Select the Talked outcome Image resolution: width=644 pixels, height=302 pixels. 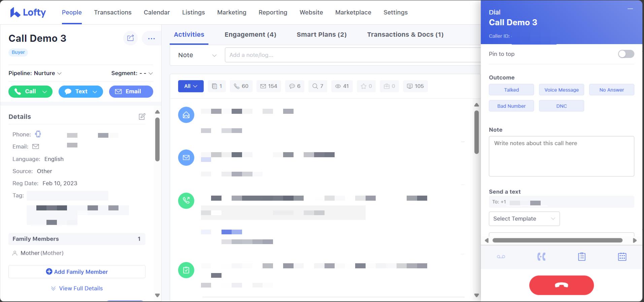click(511, 90)
